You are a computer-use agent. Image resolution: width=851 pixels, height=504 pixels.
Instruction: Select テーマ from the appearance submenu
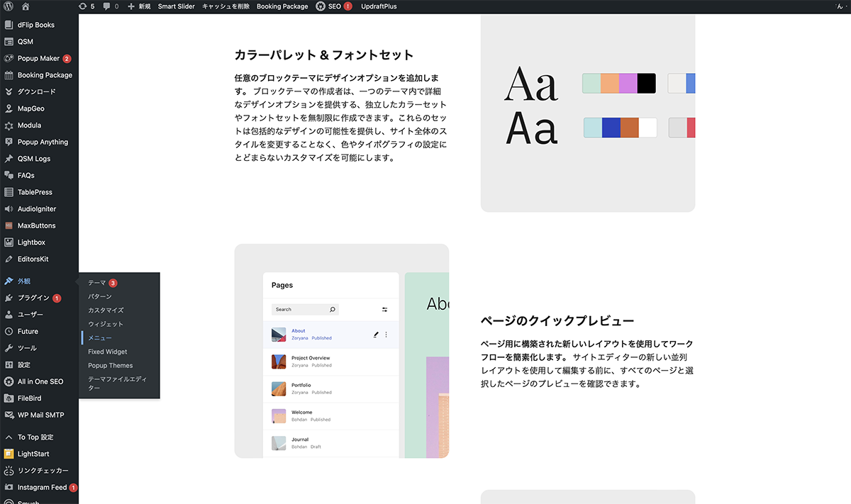pyautogui.click(x=97, y=283)
